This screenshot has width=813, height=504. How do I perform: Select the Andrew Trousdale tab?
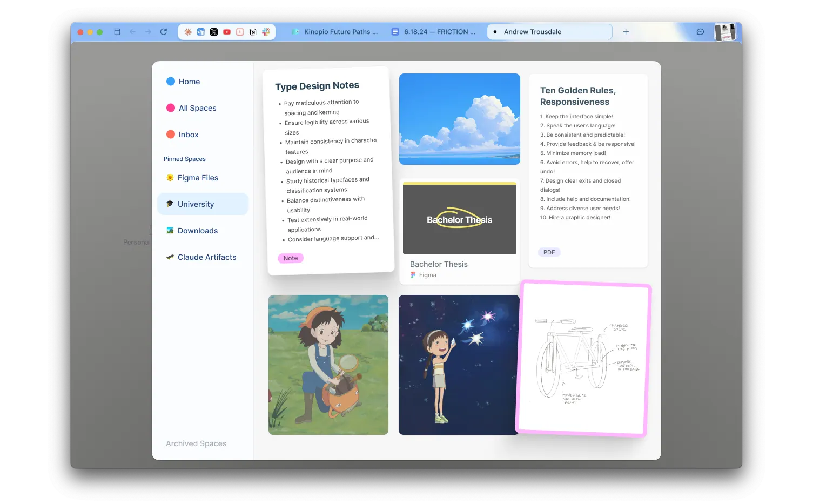point(549,32)
